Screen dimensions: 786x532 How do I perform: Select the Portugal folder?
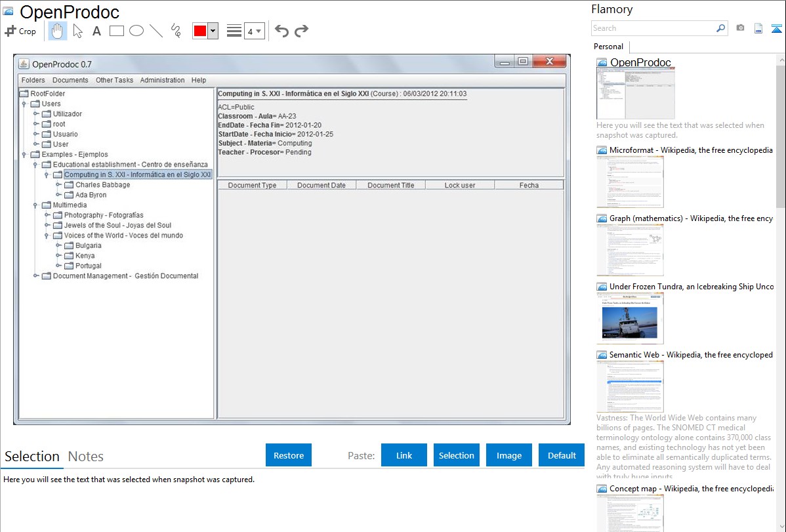[89, 266]
